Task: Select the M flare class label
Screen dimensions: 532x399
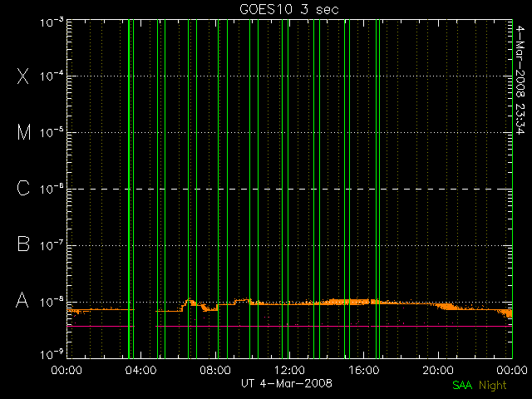Action: [24, 132]
